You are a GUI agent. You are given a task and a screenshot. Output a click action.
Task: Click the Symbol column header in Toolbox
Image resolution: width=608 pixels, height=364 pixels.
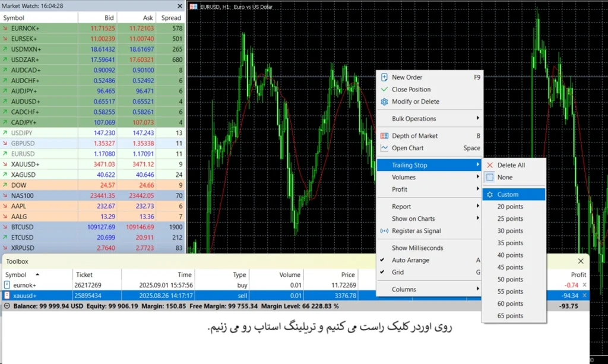pyautogui.click(x=16, y=275)
